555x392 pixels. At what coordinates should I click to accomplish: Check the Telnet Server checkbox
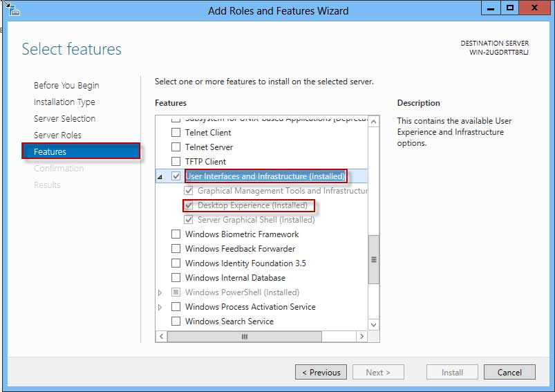point(176,147)
